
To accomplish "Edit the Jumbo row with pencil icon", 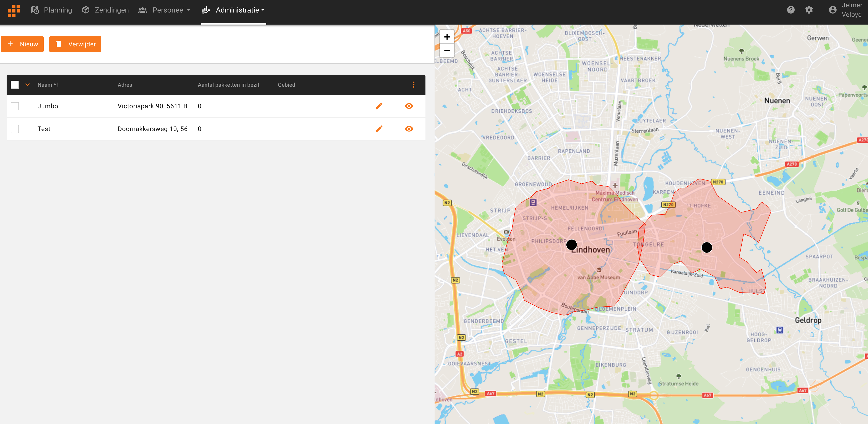I will 379,106.
